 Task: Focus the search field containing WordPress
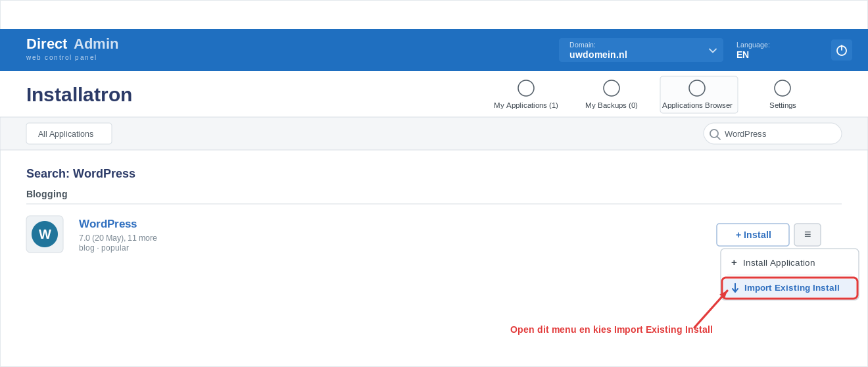click(773, 134)
